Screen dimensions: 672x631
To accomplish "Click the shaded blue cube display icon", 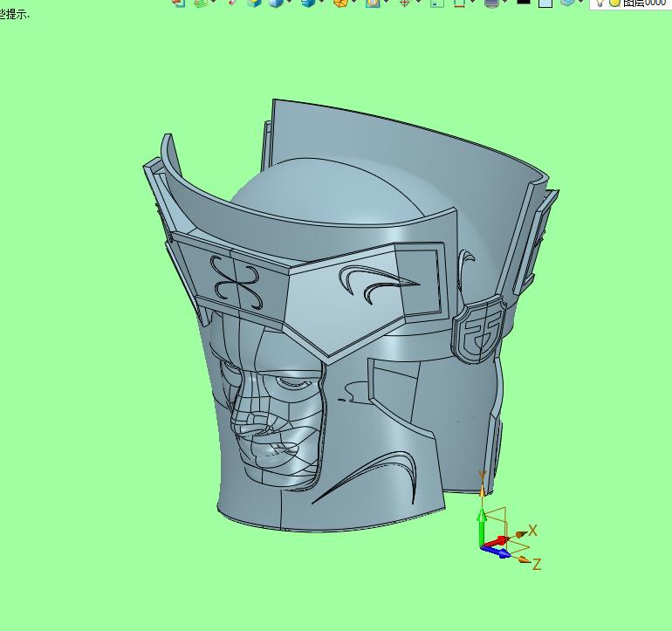I will pos(277,3).
